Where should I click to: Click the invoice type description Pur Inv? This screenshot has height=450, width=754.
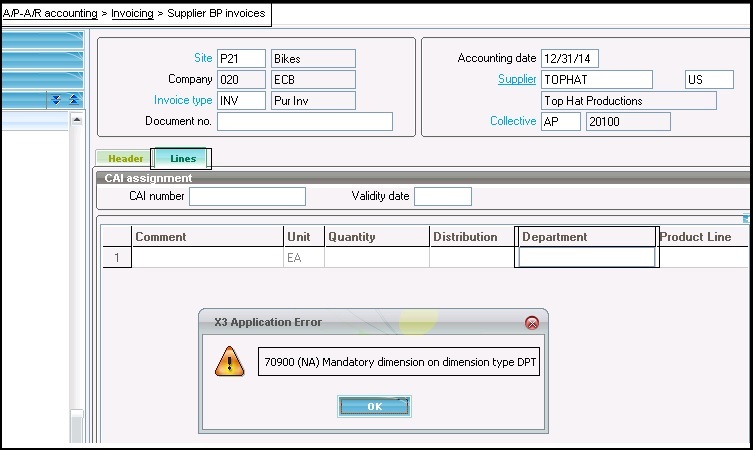[x=313, y=100]
